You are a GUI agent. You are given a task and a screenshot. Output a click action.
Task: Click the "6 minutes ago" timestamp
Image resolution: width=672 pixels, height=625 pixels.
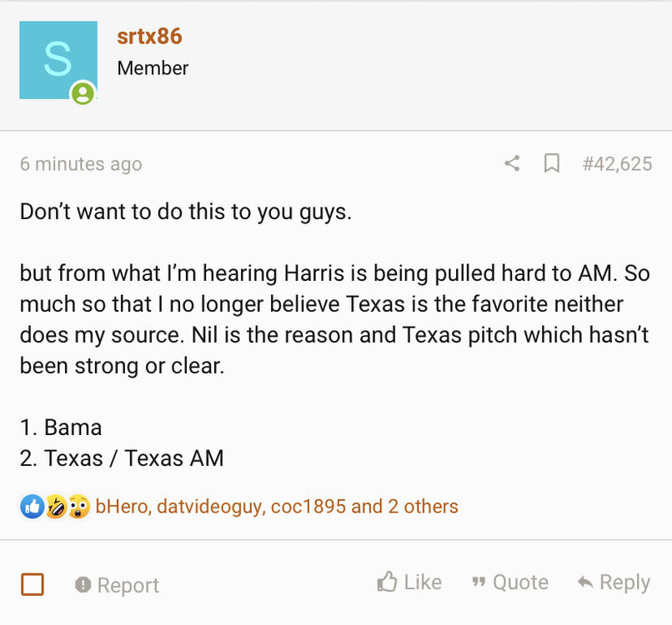[81, 164]
